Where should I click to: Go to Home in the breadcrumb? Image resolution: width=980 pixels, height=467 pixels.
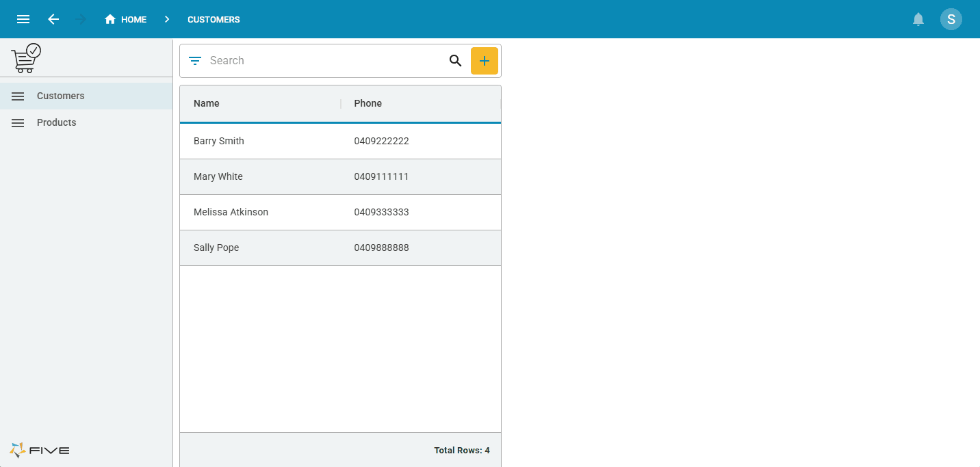point(126,19)
